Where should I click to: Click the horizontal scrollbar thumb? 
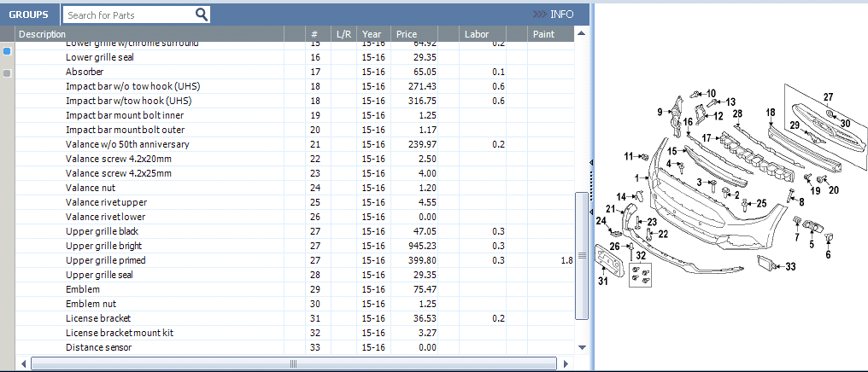coord(293,363)
